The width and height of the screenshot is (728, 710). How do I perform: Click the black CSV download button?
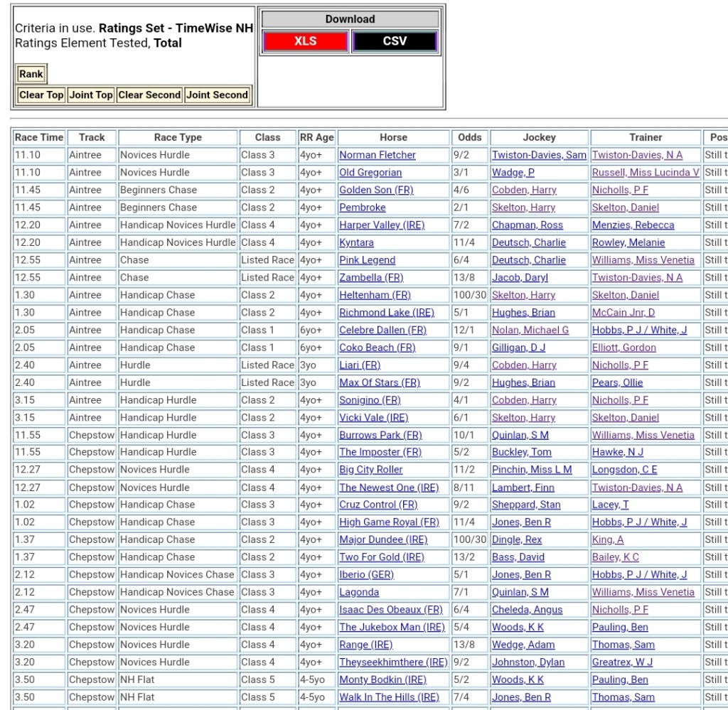coord(395,41)
